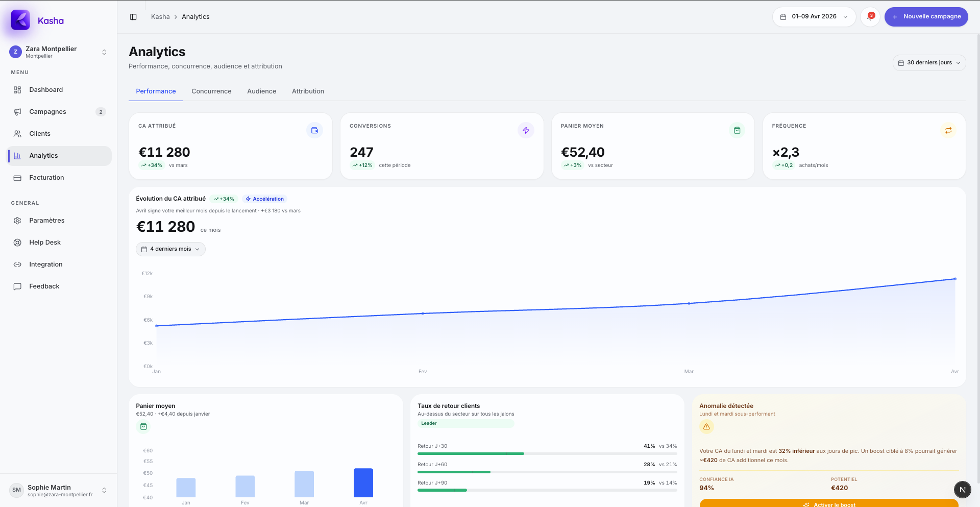The image size is (980, 507).
Task: Open Campagnes in the sidebar
Action: (x=47, y=112)
